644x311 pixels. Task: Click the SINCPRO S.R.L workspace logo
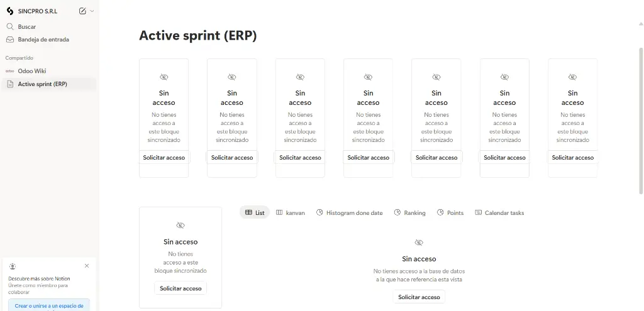point(10,11)
